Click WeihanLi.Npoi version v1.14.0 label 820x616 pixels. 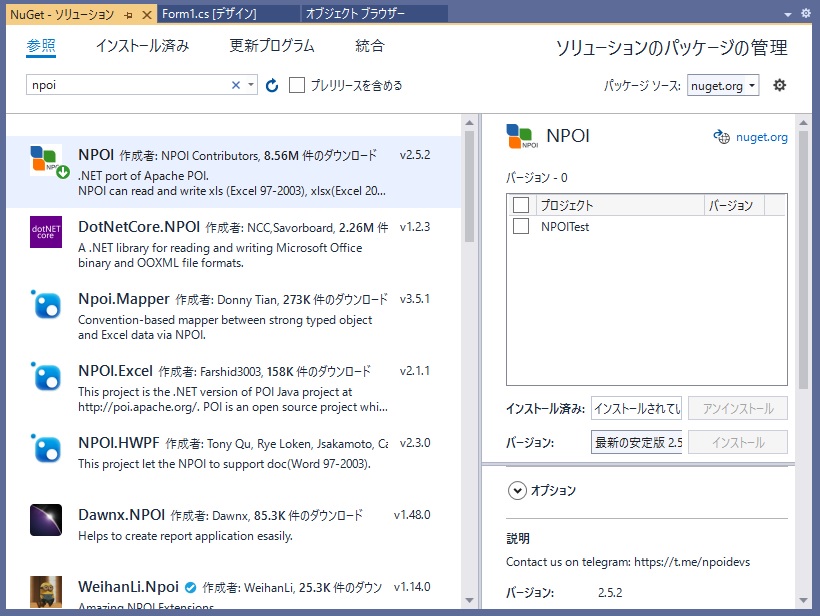click(412, 587)
